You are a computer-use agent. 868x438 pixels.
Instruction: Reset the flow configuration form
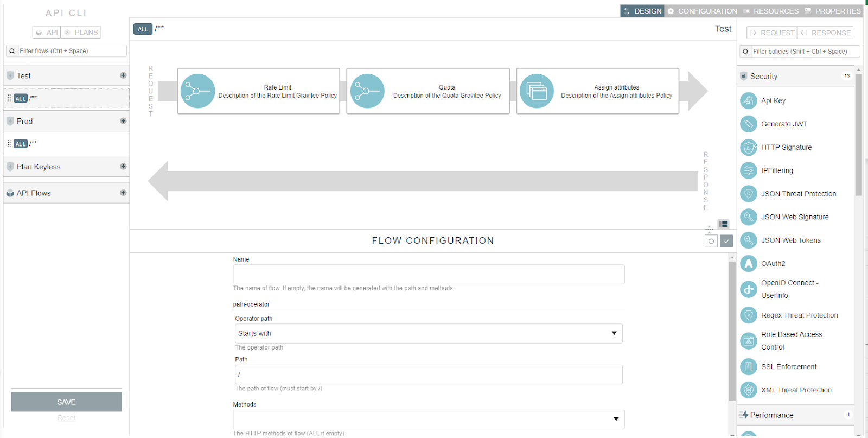(711, 241)
